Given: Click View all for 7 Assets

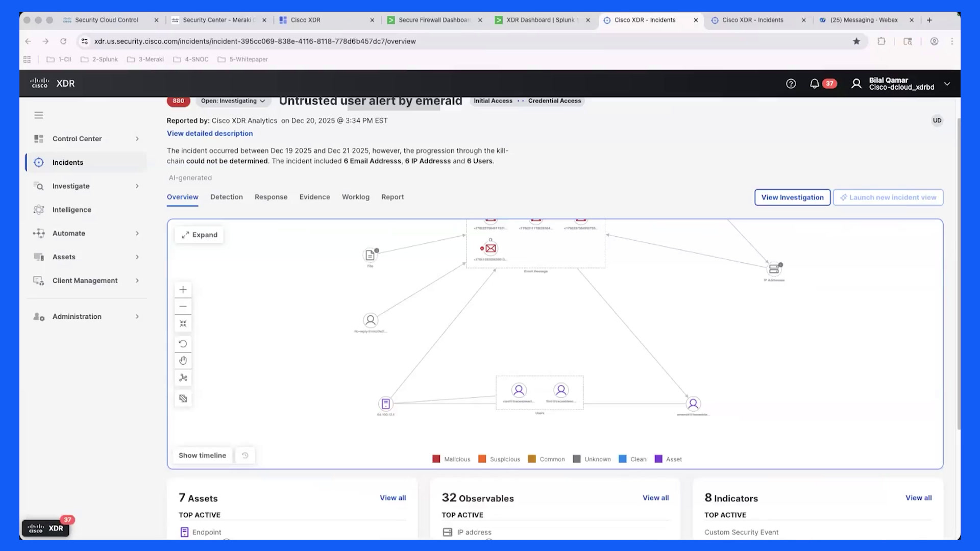Looking at the screenshot, I should pyautogui.click(x=393, y=498).
